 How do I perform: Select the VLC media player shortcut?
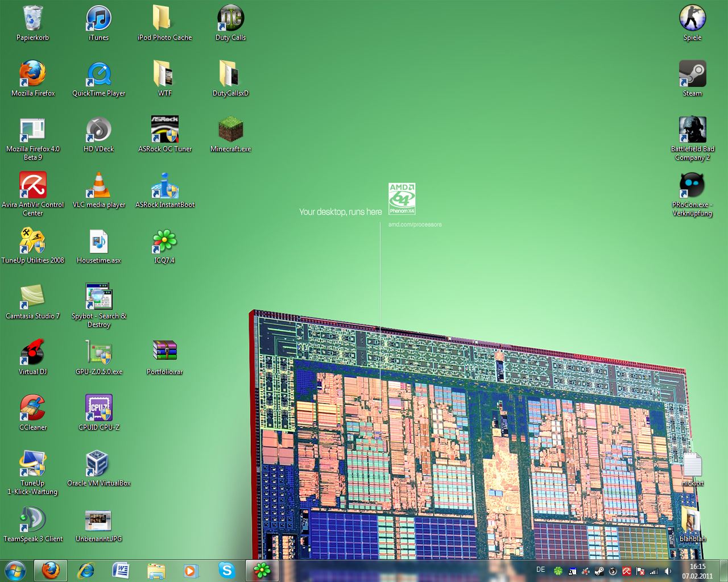[x=98, y=191]
